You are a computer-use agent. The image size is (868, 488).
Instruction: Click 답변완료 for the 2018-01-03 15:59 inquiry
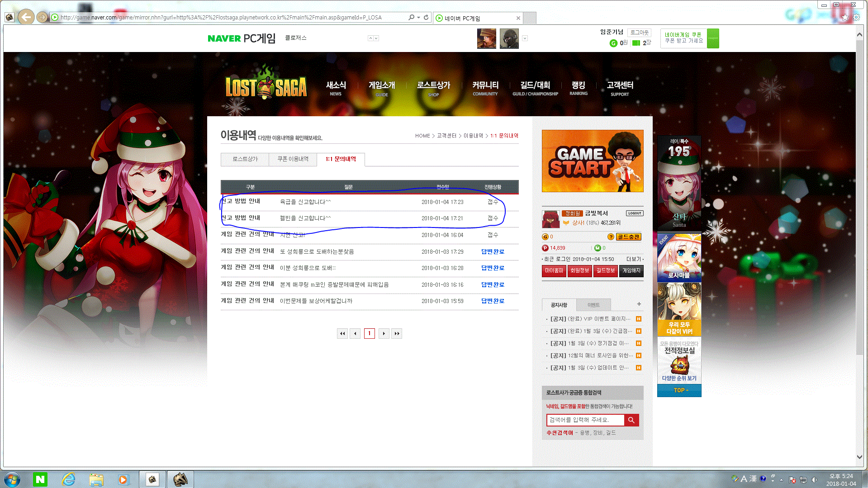point(493,301)
